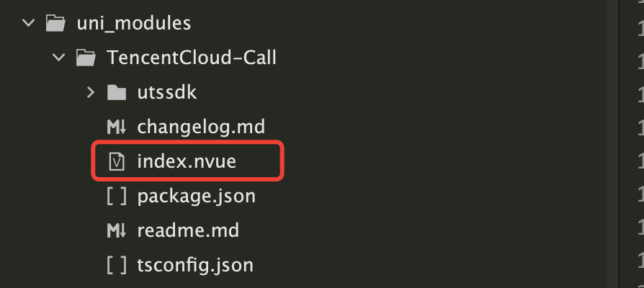Select the utssdk folder label
Screen dimensions: 644x288
pos(167,93)
